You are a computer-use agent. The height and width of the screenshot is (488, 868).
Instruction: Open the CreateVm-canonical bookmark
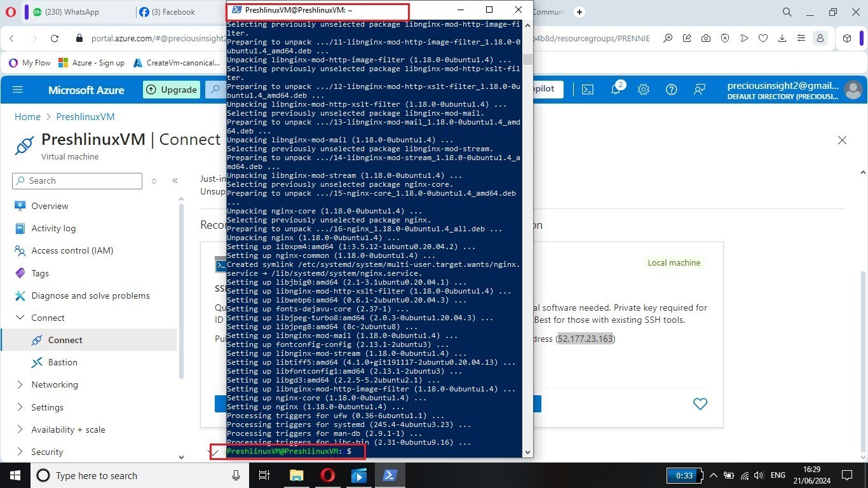pyautogui.click(x=177, y=63)
